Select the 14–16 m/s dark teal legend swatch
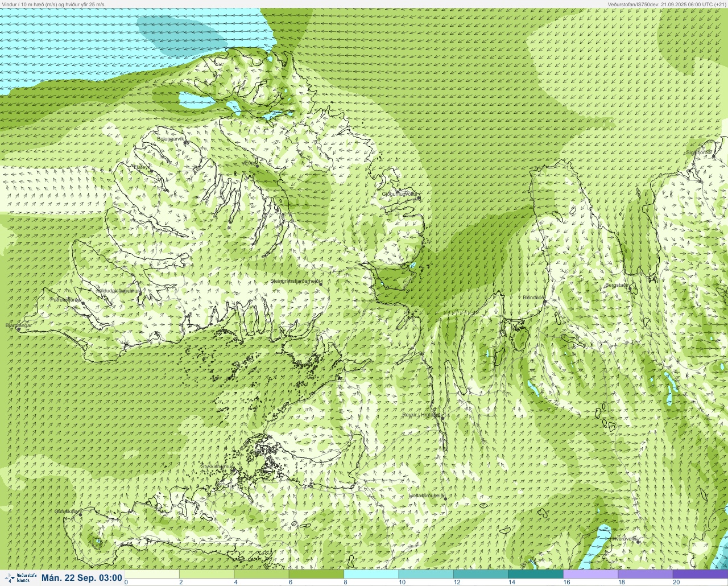Viewport: 728px width, 586px height. pyautogui.click(x=536, y=573)
